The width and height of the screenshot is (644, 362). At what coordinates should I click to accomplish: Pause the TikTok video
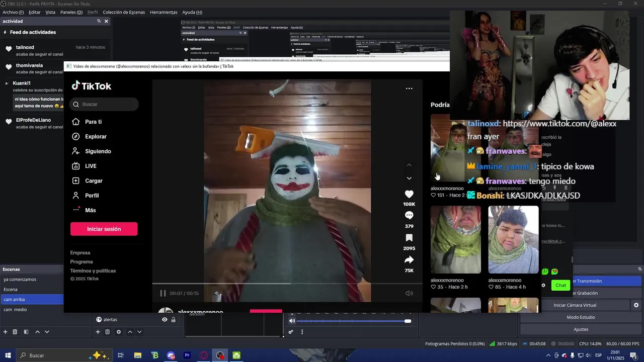[163, 293]
